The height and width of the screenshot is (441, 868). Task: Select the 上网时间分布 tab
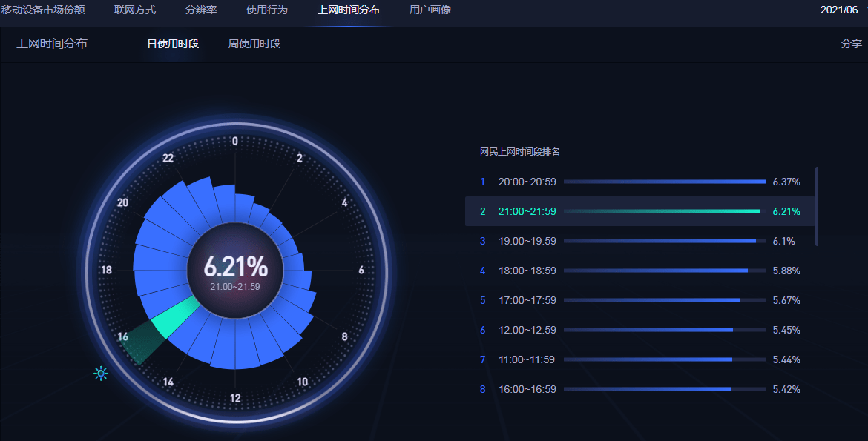(349, 10)
